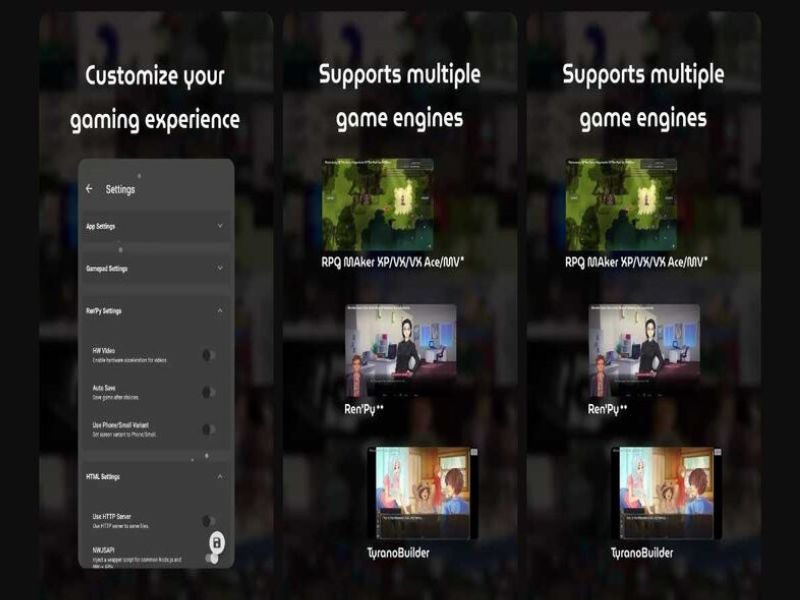Click the middle panel's RPG Maker XP/VX/VX Ace/MV caption
The height and width of the screenshot is (600, 800).
393,262
